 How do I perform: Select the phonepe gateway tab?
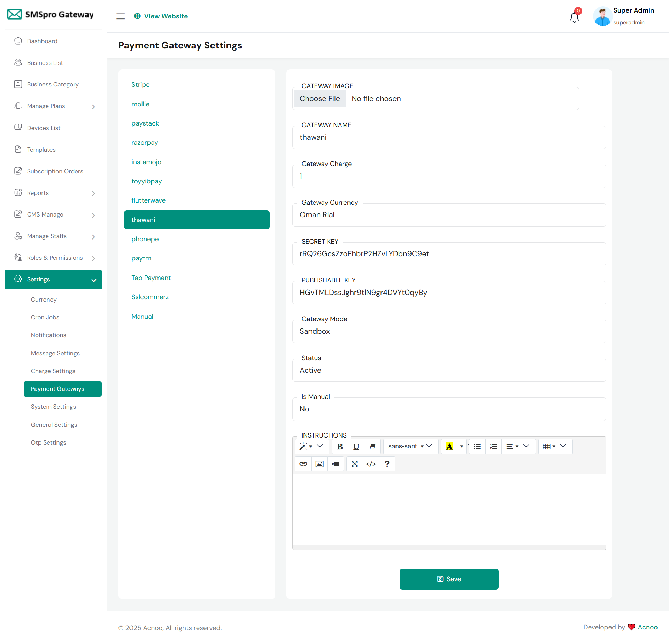(145, 239)
